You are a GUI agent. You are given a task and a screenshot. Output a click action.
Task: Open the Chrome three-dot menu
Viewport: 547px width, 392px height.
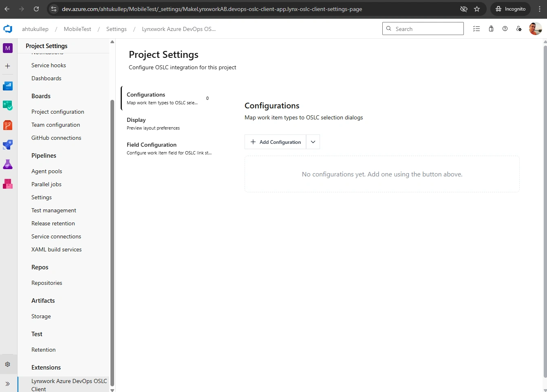[540, 9]
